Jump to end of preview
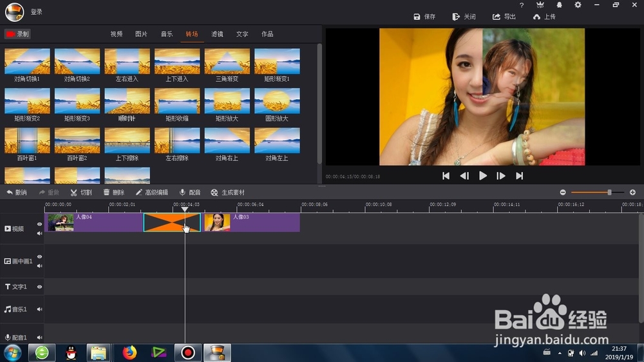This screenshot has height=362, width=644. click(520, 176)
